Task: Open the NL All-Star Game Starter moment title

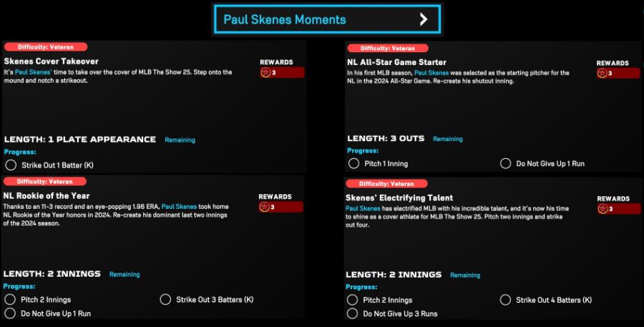Action: [x=396, y=62]
